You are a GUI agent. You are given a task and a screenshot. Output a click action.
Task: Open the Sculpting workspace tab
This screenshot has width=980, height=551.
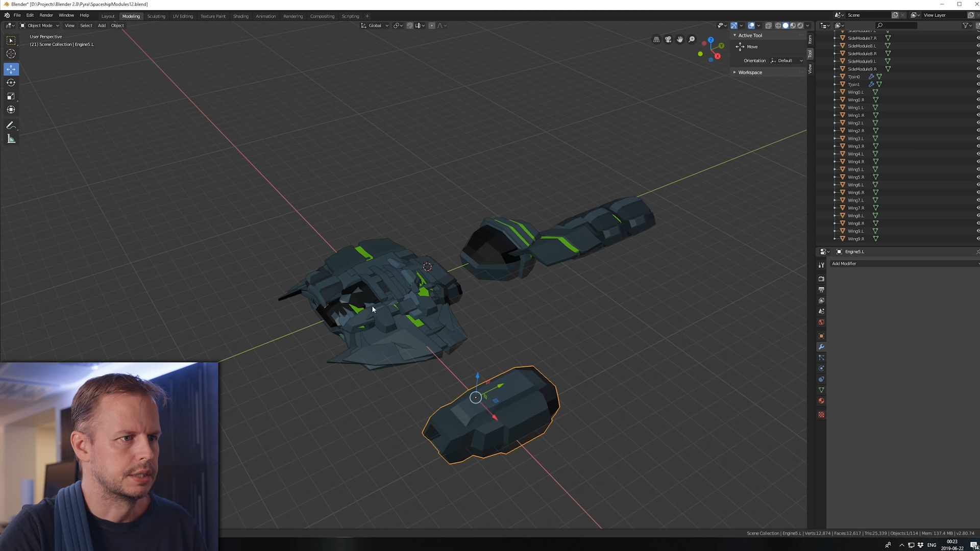(156, 16)
